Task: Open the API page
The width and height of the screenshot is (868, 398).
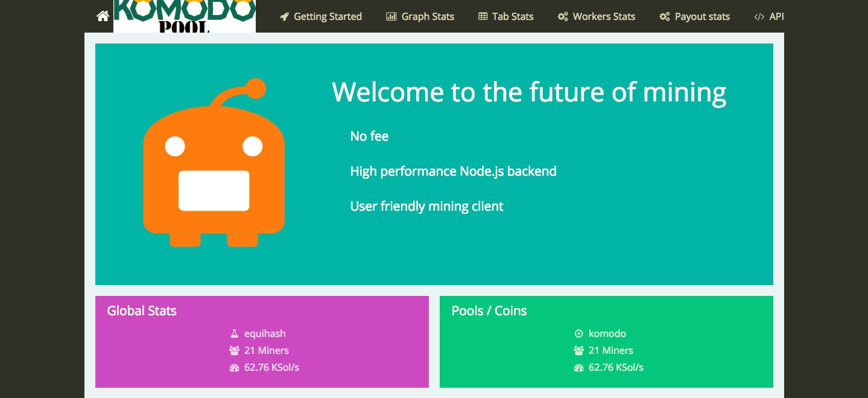Action: pos(777,17)
